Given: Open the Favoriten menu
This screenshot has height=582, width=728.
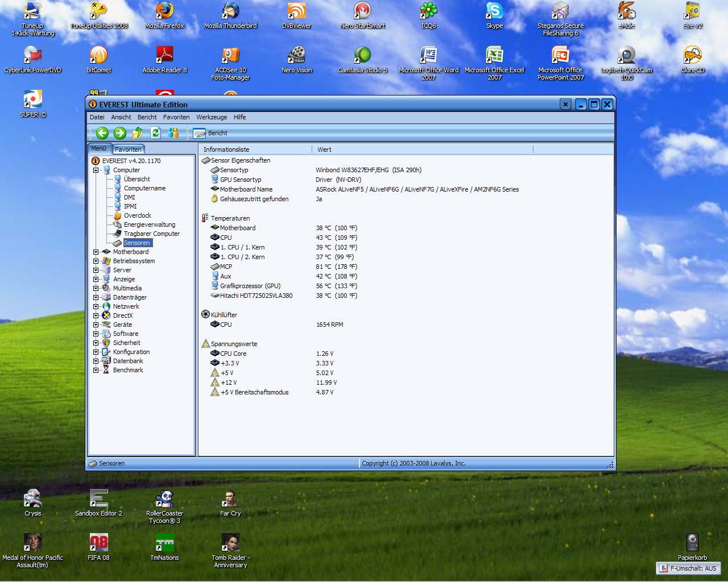Looking at the screenshot, I should point(176,117).
